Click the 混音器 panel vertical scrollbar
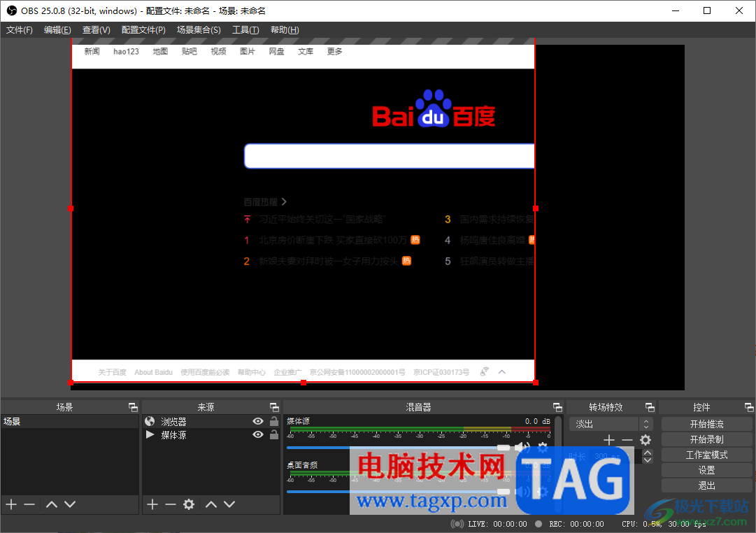Viewport: 756px width, 533px height. tap(558, 463)
